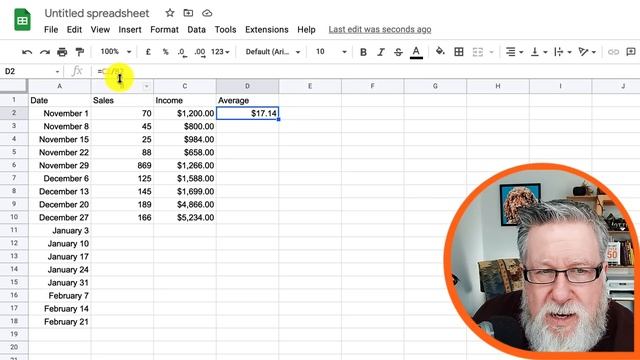Open the Default (Arial) font dropdown
The image size is (640, 360).
point(273,52)
